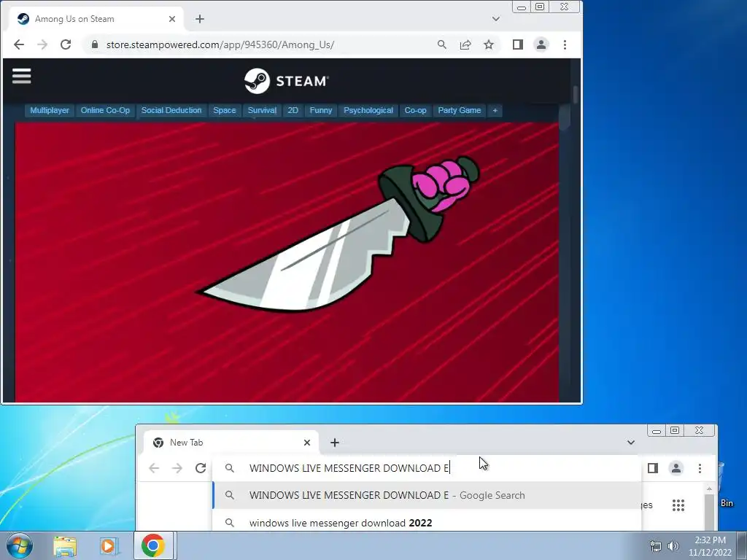Image resolution: width=747 pixels, height=560 pixels.
Task: Click the Chrome taskbar icon
Action: (x=153, y=545)
